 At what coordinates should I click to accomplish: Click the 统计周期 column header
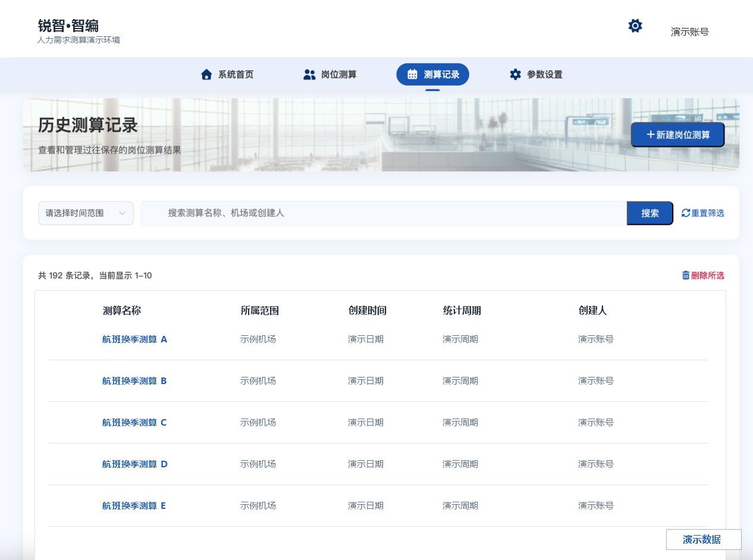[x=462, y=310]
